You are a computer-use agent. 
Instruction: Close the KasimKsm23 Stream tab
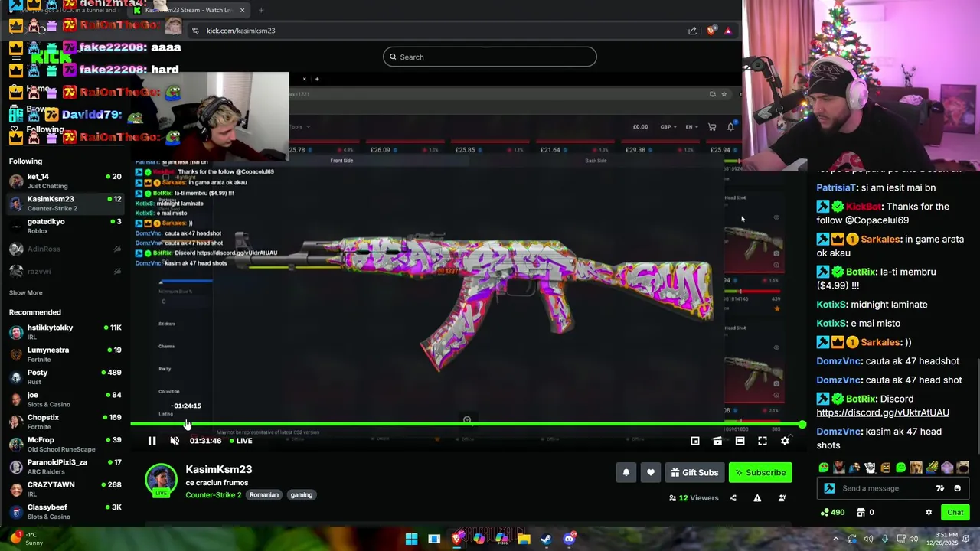pos(242,10)
